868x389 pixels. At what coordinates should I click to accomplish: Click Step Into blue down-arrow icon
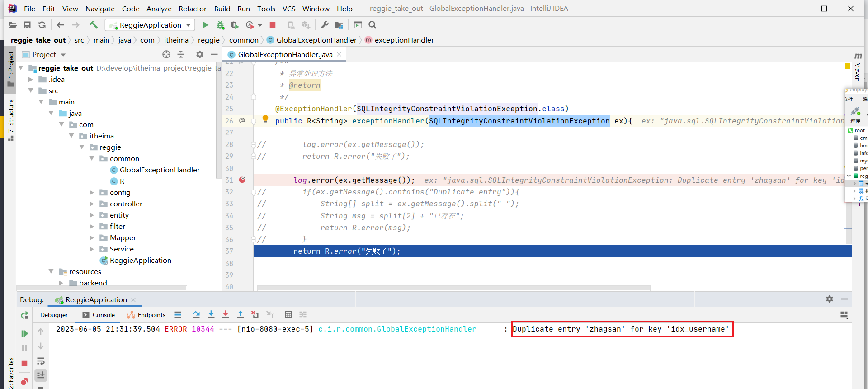pyautogui.click(x=211, y=314)
